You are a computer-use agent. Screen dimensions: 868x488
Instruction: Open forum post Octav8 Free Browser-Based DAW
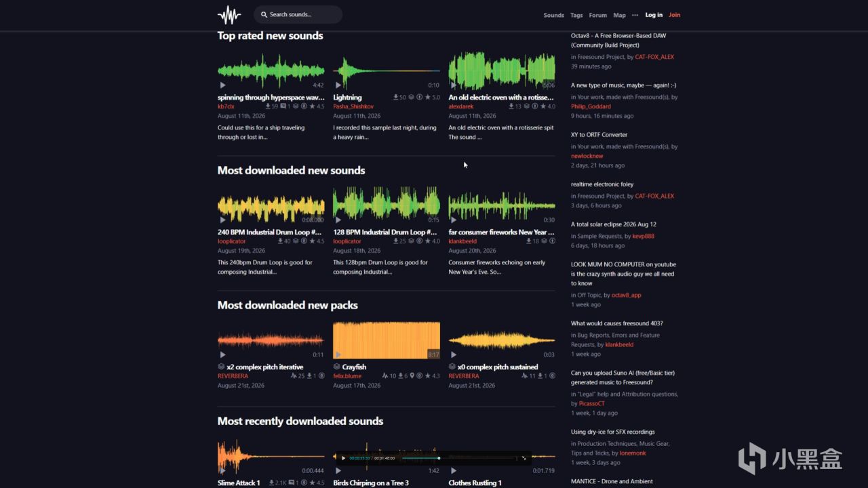click(x=618, y=40)
